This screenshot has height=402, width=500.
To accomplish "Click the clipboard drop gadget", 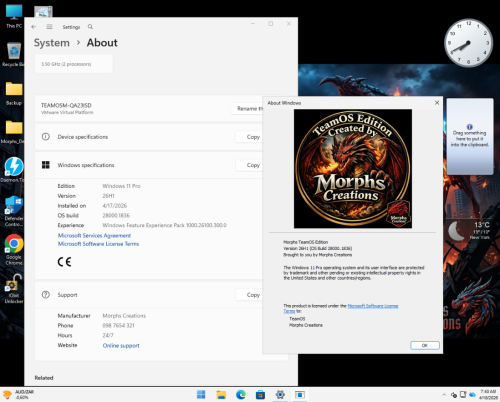I will pyautogui.click(x=470, y=136).
